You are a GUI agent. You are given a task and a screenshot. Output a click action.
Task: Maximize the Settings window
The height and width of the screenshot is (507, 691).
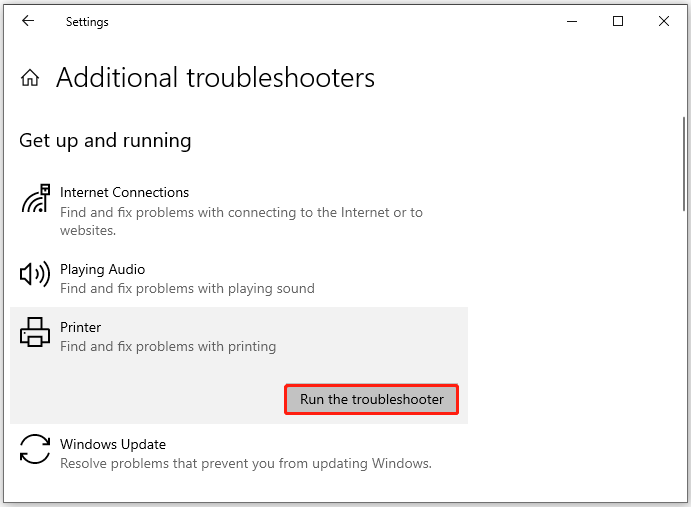(618, 21)
